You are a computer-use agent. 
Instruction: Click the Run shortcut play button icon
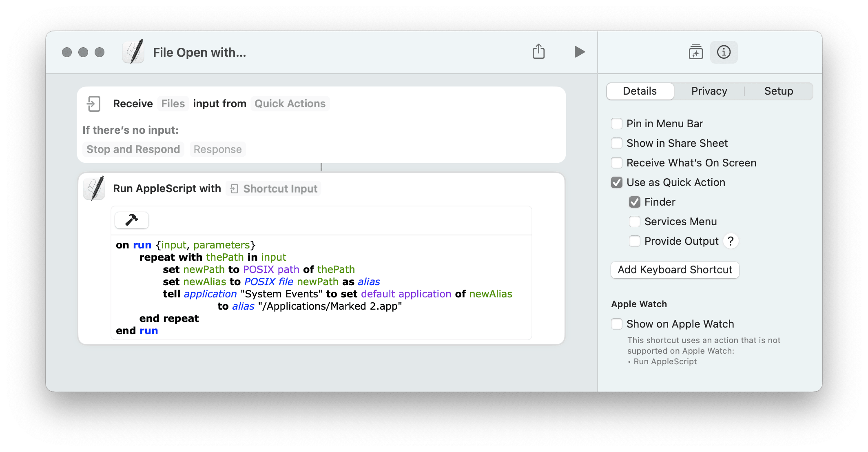(x=579, y=52)
